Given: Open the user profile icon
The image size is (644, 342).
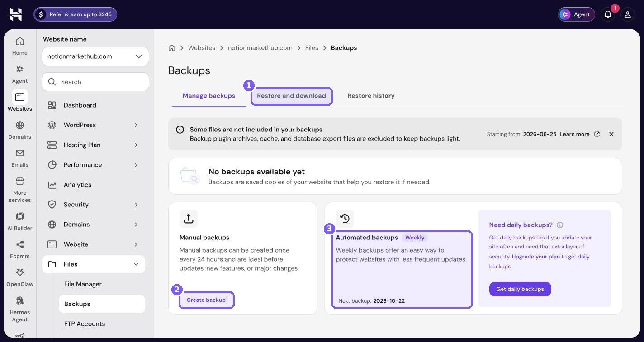Looking at the screenshot, I should click(x=628, y=14).
